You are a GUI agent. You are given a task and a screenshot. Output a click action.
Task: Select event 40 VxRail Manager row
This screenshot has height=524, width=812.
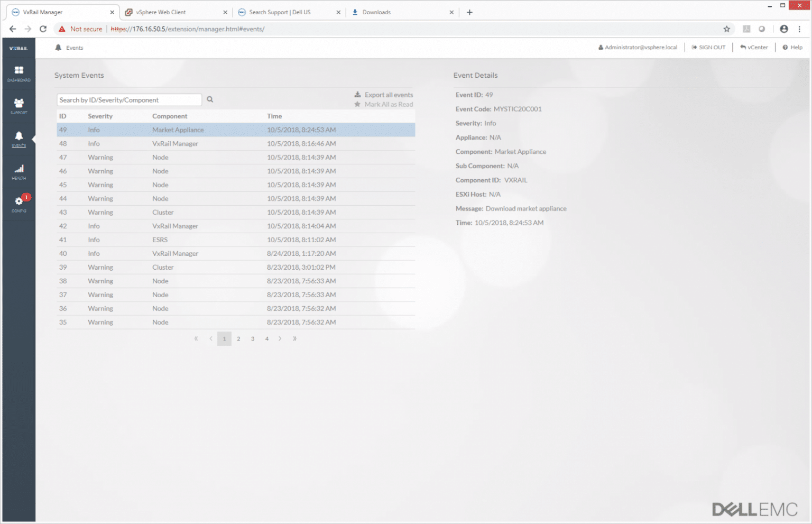coord(236,254)
